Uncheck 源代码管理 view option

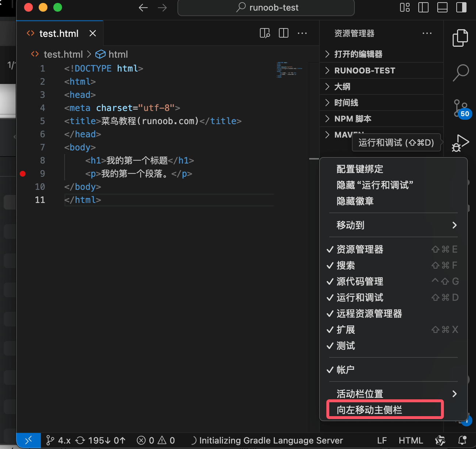coord(360,281)
